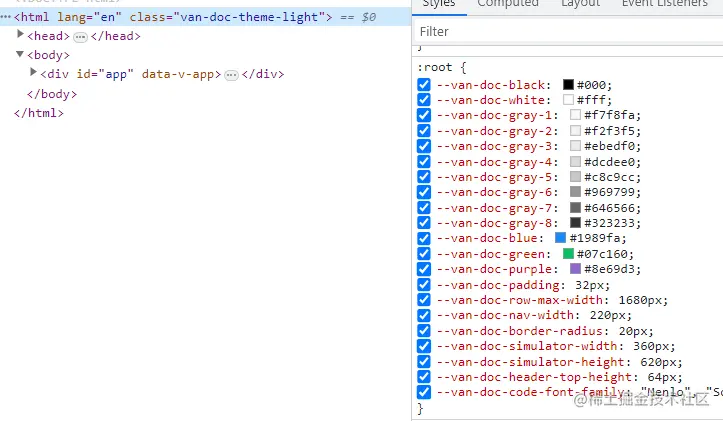Expand the div id=app node triangle
The width and height of the screenshot is (723, 421).
point(33,72)
